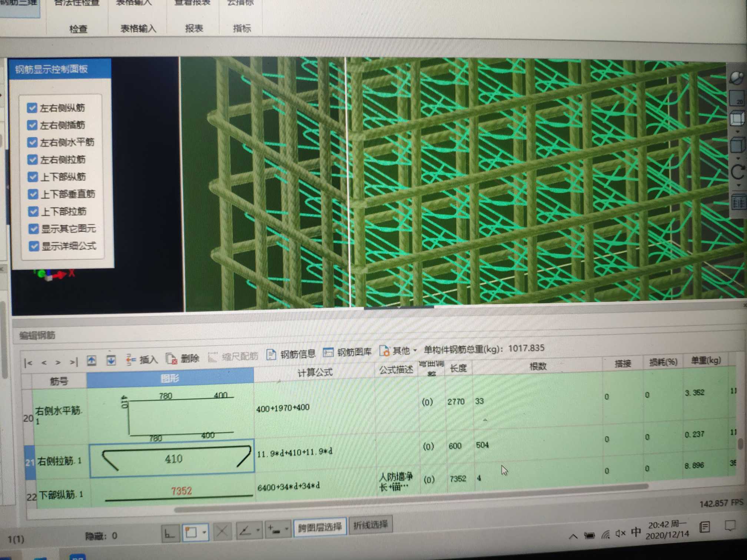Click the move row down icon

pyautogui.click(x=111, y=360)
